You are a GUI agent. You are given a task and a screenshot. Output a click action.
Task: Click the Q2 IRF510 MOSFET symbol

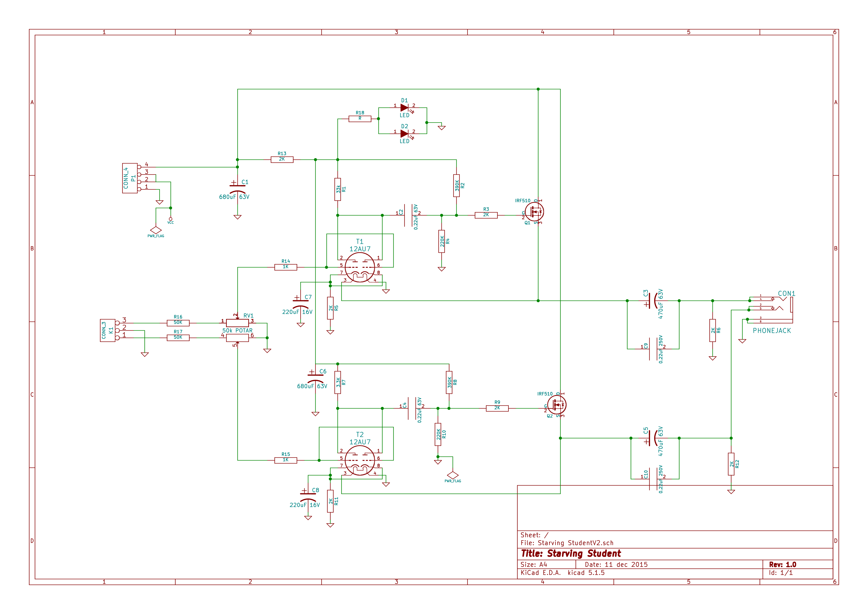click(557, 405)
